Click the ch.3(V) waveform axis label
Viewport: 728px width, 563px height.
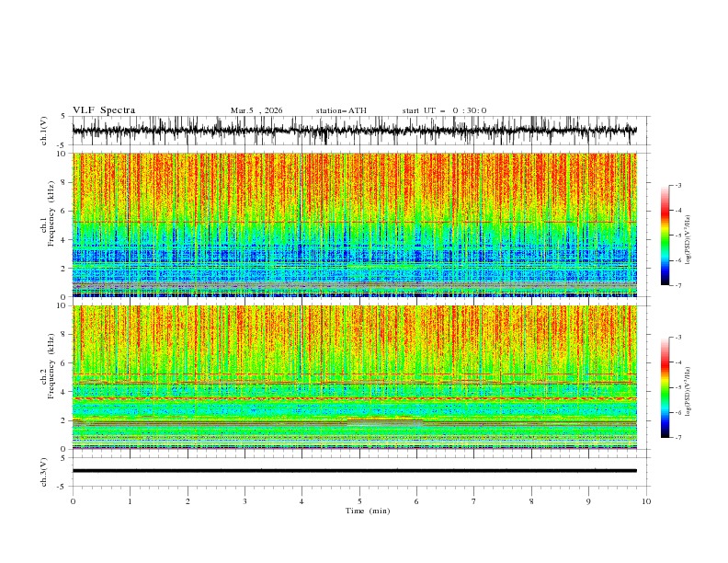tap(44, 472)
